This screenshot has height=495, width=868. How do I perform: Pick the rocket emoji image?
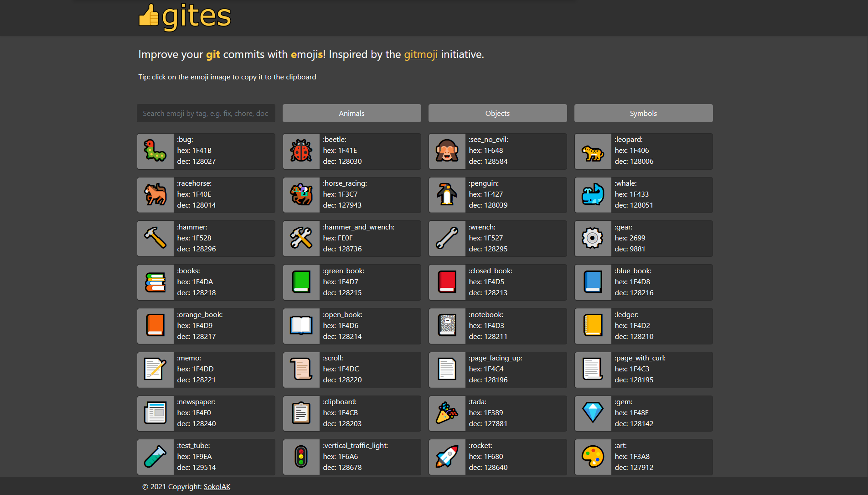[447, 457]
